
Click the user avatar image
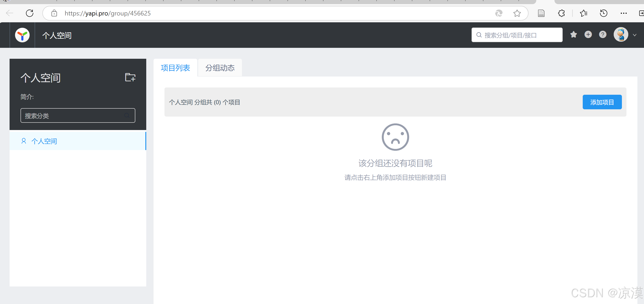[x=621, y=35]
